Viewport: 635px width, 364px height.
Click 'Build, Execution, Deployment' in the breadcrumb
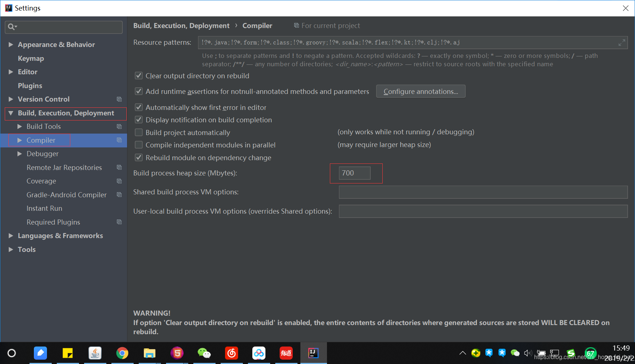181,25
